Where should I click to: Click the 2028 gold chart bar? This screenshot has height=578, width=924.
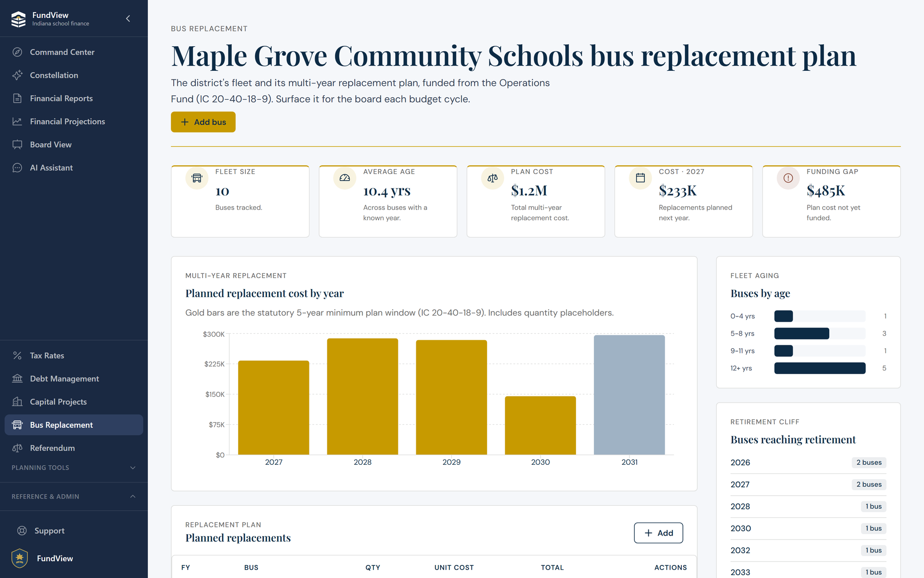(x=362, y=396)
